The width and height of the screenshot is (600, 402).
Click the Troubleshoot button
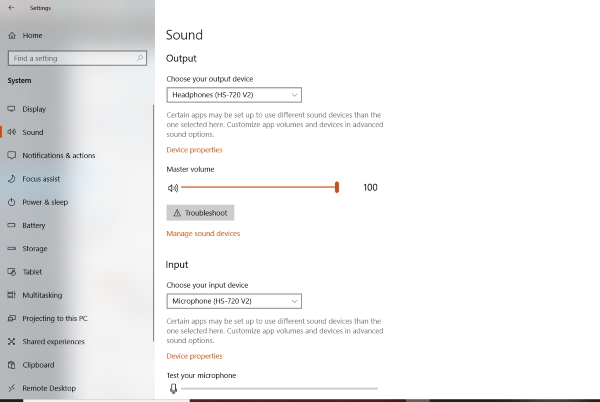[x=200, y=213]
